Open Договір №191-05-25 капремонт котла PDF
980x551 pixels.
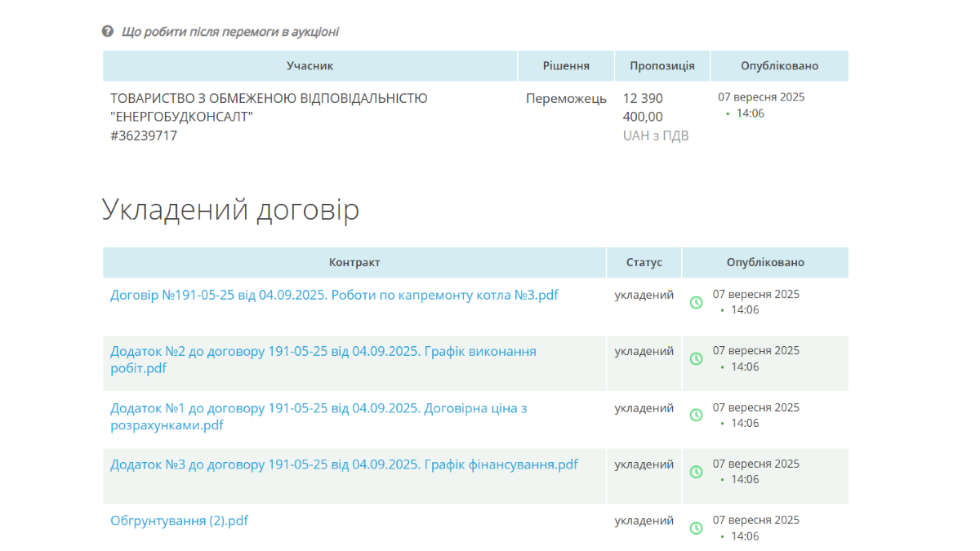[334, 295]
